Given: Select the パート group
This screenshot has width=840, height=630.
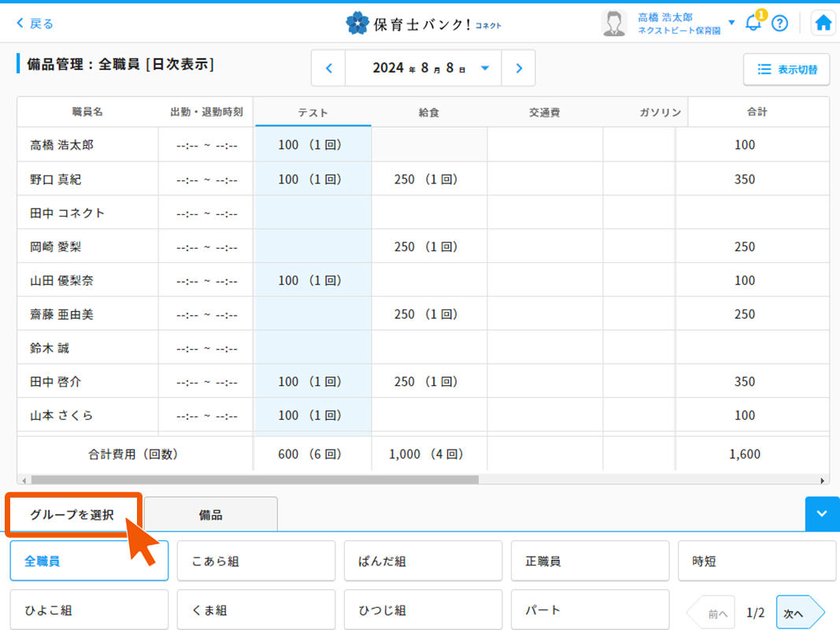Looking at the screenshot, I should [590, 610].
